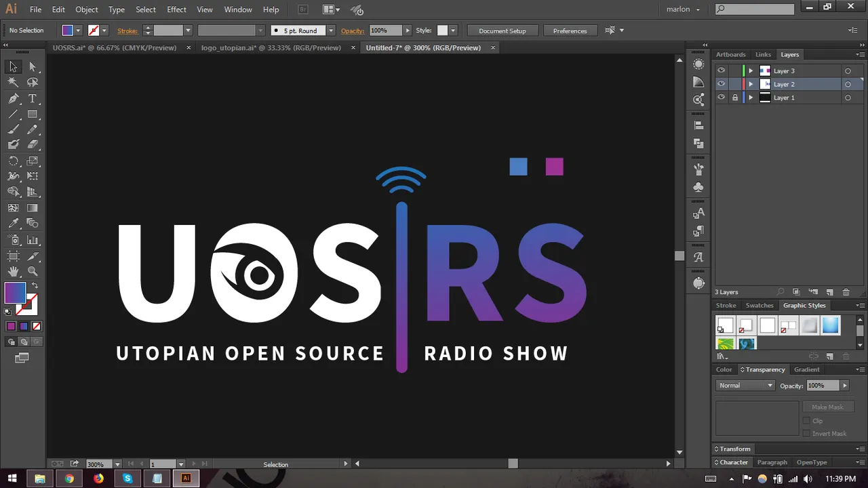Expand Layer 2 disclosure triangle
The width and height of the screenshot is (868, 488).
tap(750, 84)
